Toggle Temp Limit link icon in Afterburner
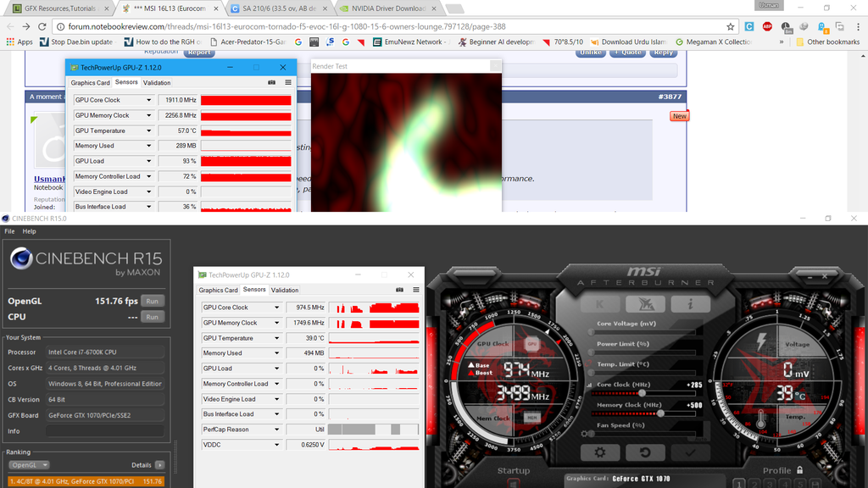868x488 pixels. tap(588, 364)
